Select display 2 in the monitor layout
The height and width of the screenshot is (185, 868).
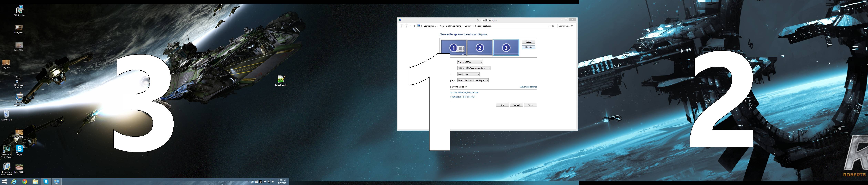(x=480, y=48)
